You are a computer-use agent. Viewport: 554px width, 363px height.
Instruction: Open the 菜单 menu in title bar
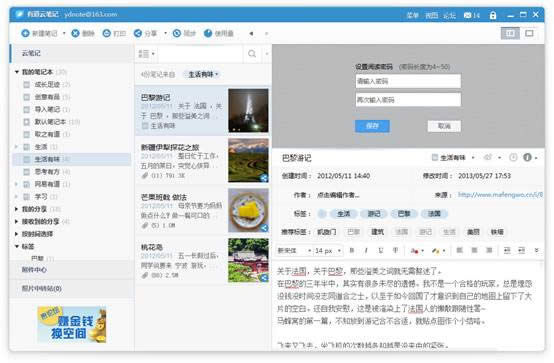(412, 15)
